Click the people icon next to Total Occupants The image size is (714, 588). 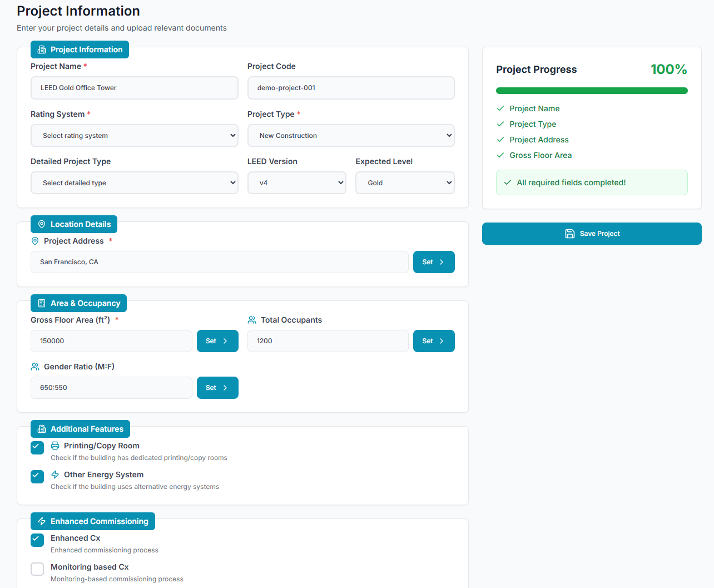pos(252,320)
